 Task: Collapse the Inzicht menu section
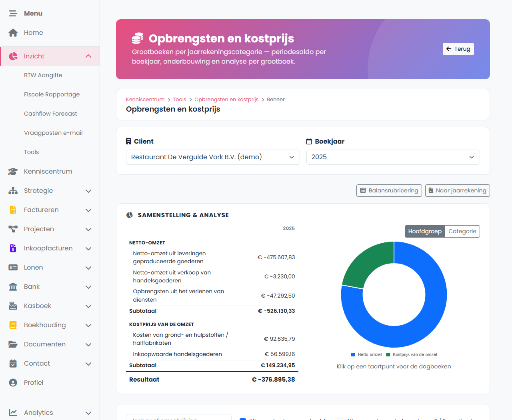[88, 56]
